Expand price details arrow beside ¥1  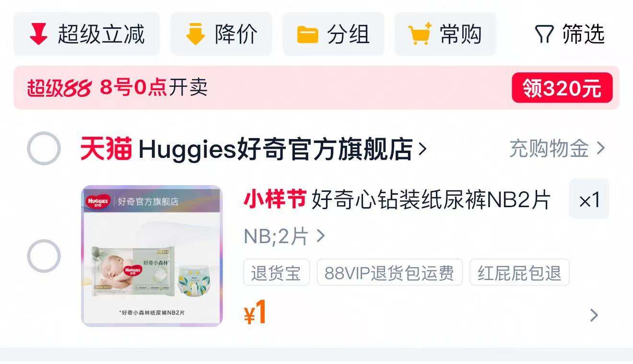coord(594,315)
